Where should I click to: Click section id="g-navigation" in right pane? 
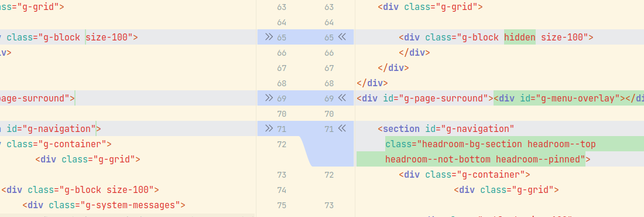pos(446,129)
